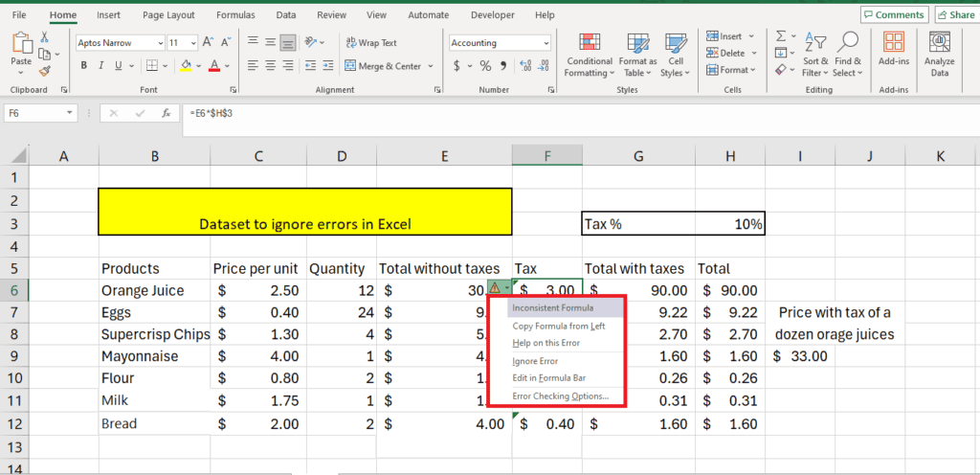Viewport: 980px width, 475px height.
Task: Toggle Wrap Text for the cell
Action: pyautogui.click(x=369, y=43)
